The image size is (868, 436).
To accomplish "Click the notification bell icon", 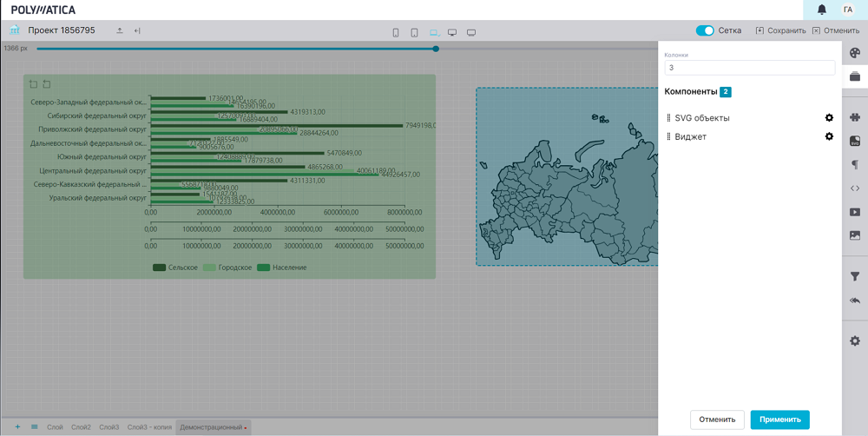I will [822, 10].
